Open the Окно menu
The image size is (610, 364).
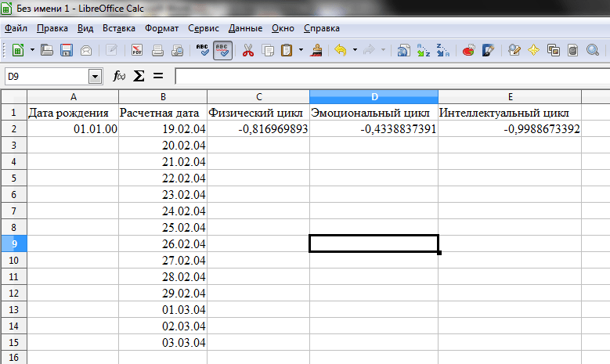click(283, 28)
